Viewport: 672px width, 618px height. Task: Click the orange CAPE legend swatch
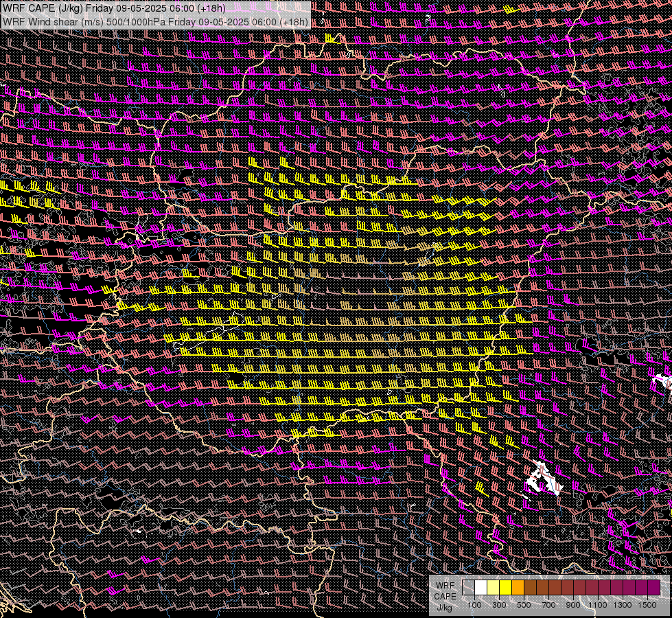(x=518, y=588)
